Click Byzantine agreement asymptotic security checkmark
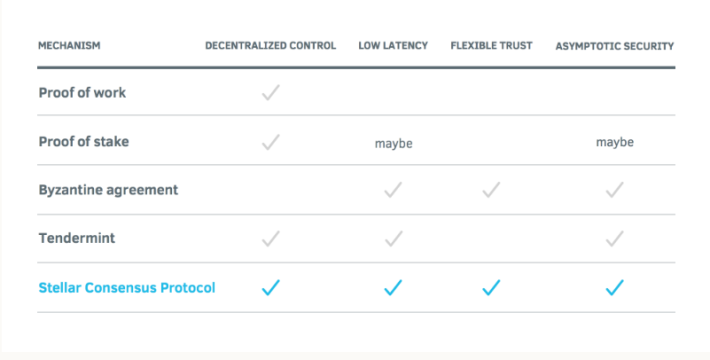 click(614, 190)
